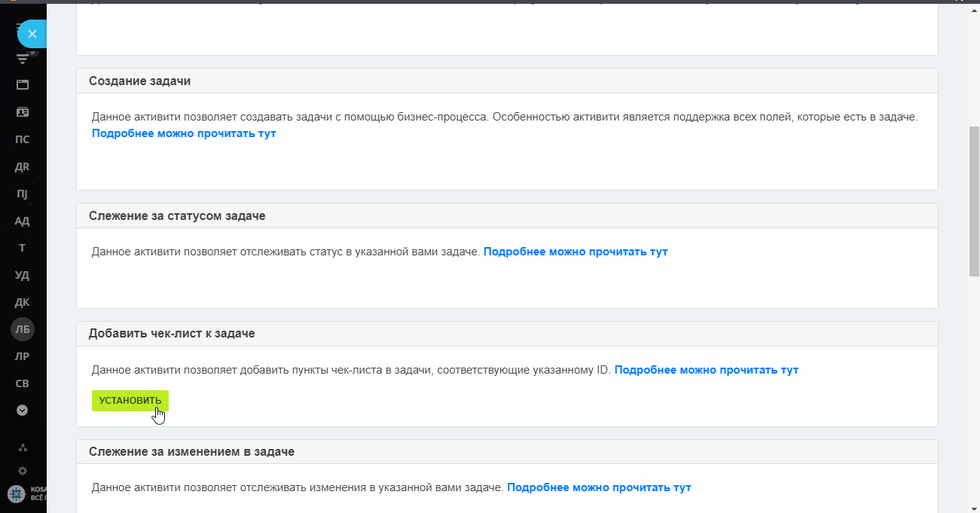Open the 'Подробнее можно прочитать тут' link under Создание задачи
Screen dimensions: 980x513
pos(184,133)
